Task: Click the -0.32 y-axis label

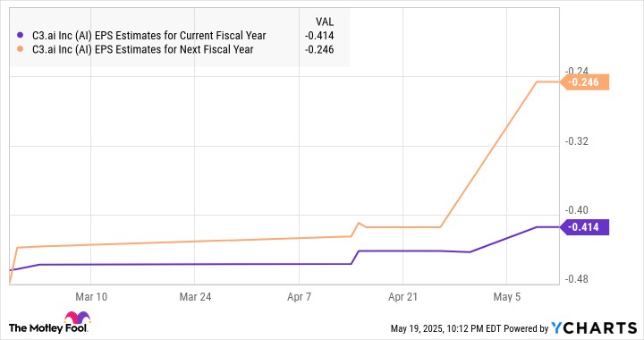Action: coord(577,141)
